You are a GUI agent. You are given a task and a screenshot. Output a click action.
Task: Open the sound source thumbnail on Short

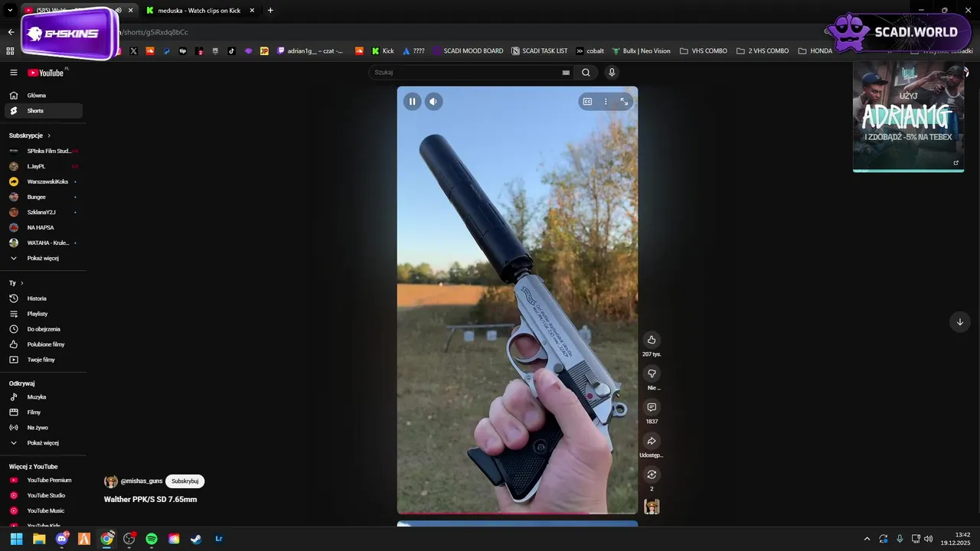click(652, 507)
